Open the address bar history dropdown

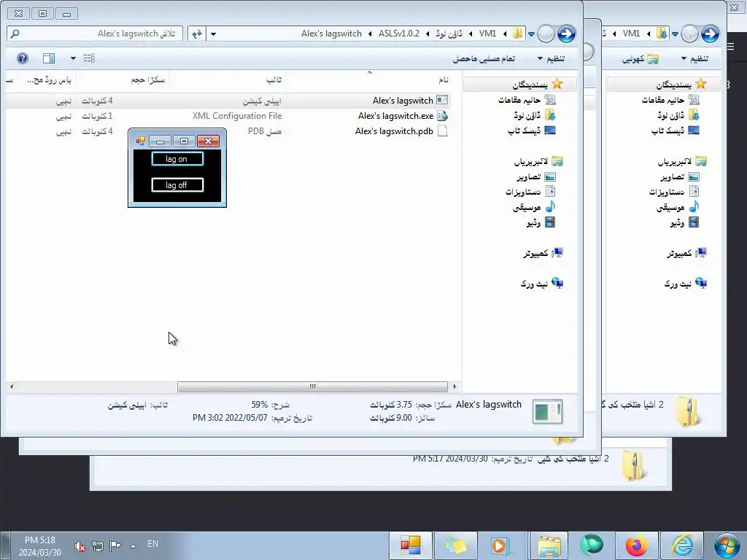tap(213, 34)
